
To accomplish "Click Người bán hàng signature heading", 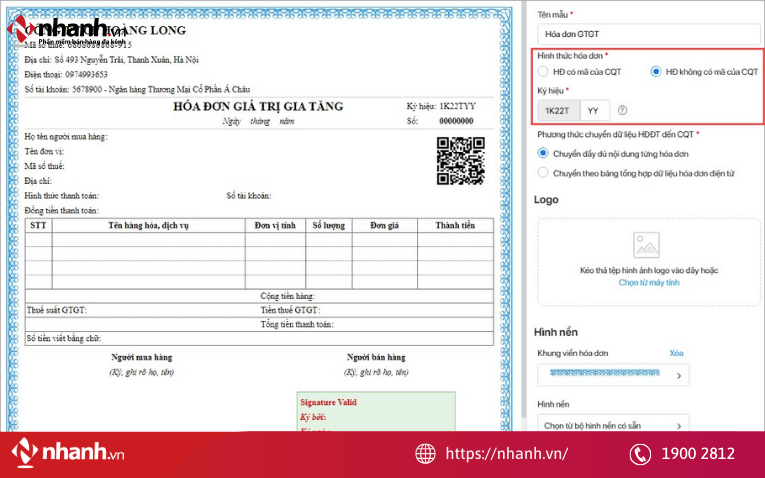I will 376,357.
